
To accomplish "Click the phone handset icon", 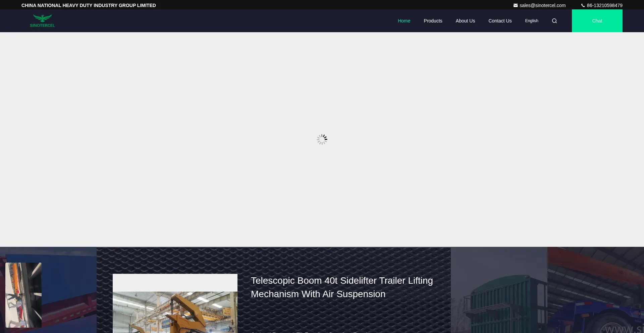I will [x=583, y=5].
